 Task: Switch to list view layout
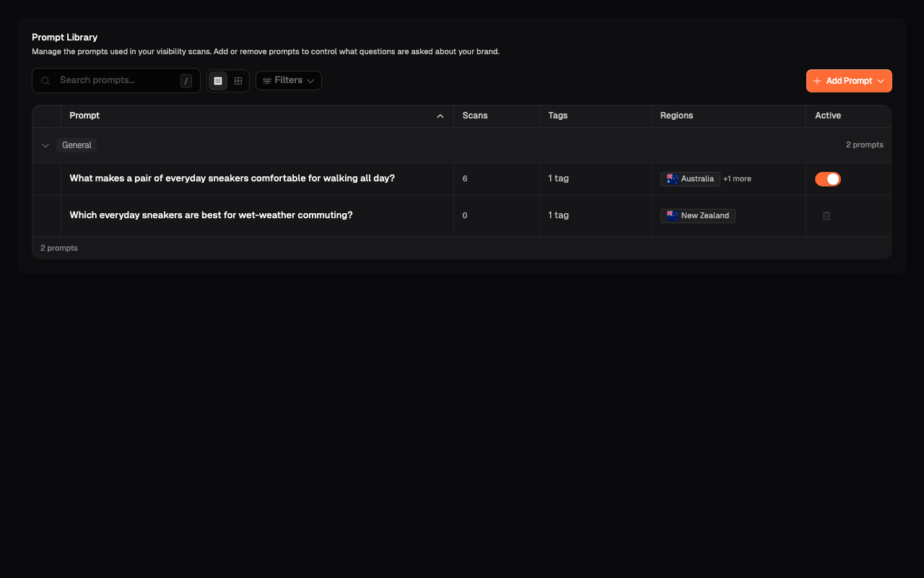tap(218, 81)
